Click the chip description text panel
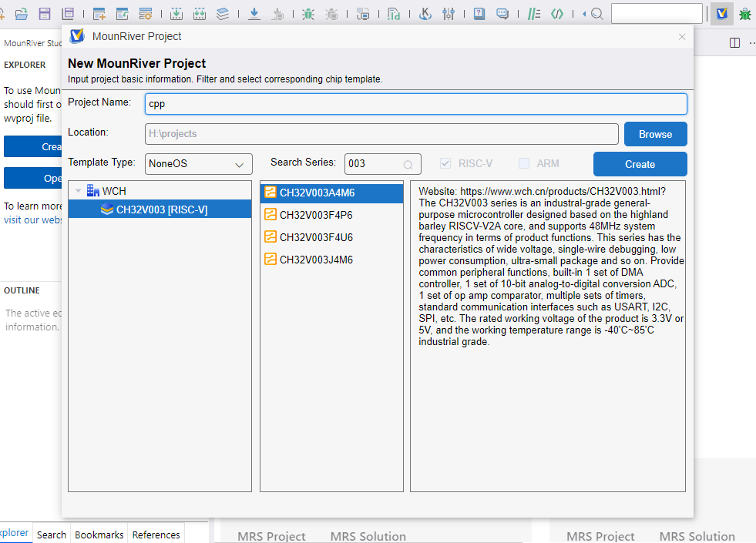The height and width of the screenshot is (543, 756). 548,336
